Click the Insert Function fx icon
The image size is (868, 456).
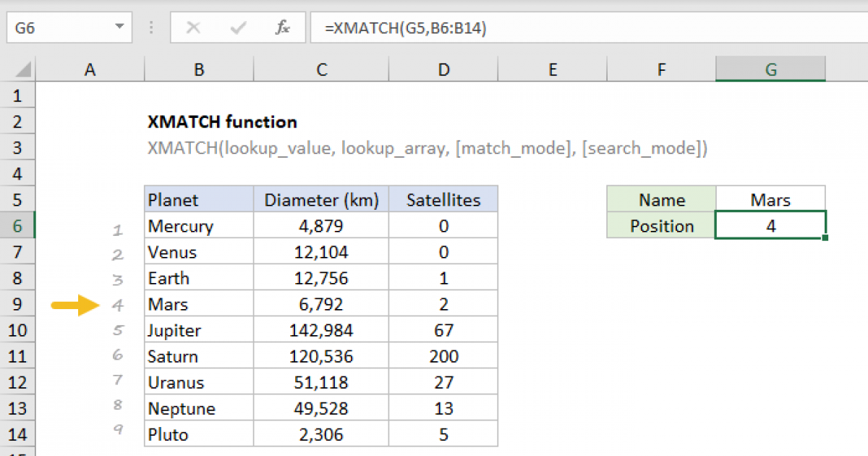click(x=282, y=28)
